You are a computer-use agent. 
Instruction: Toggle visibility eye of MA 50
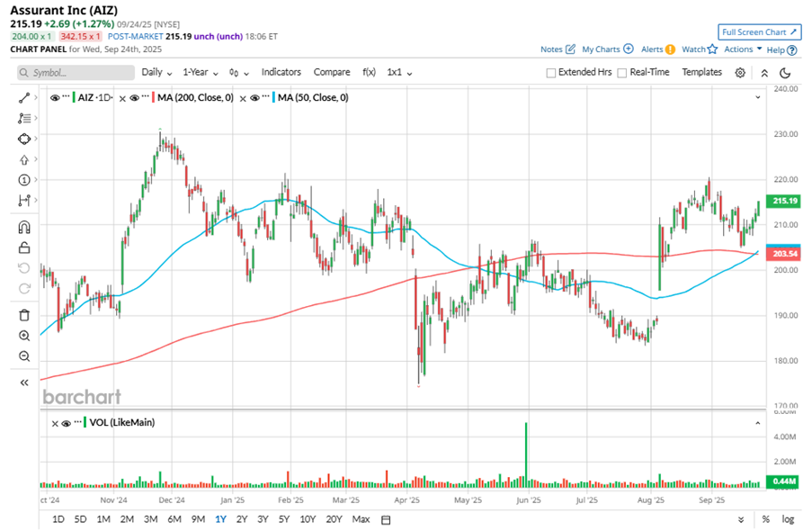point(254,97)
